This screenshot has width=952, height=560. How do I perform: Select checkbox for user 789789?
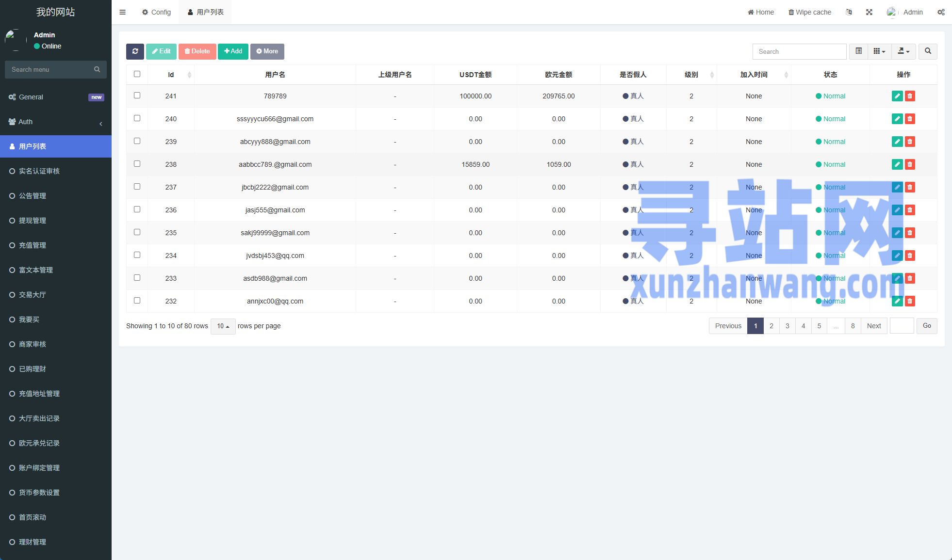click(137, 96)
